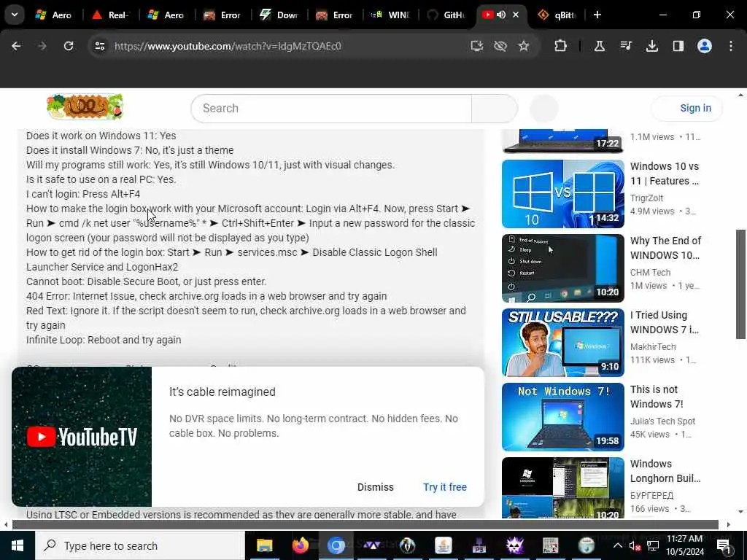747x560 pixels.
Task: Click the Chromium taskbar icon
Action: point(336,545)
